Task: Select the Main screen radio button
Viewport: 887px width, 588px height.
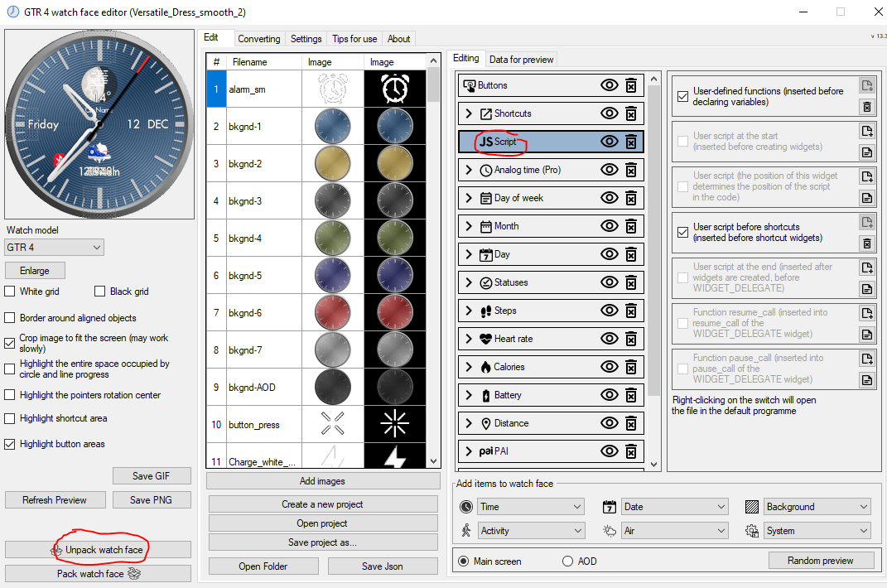Action: tap(463, 561)
